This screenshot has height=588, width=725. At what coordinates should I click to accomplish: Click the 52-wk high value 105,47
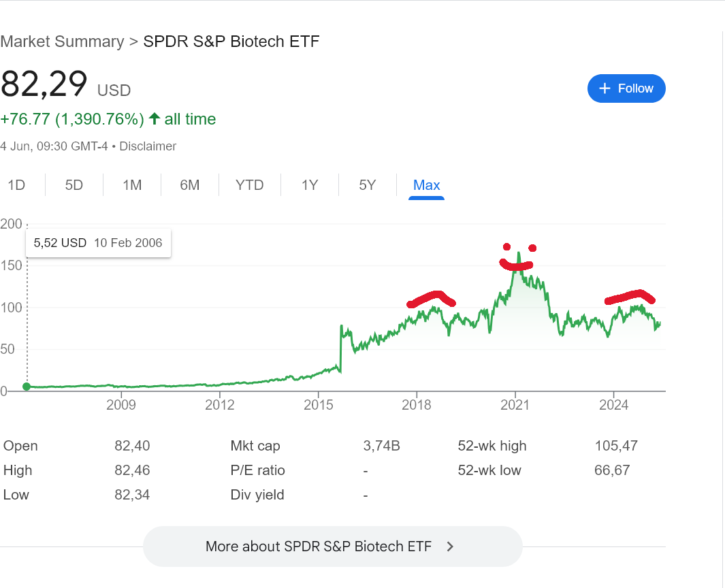point(615,446)
